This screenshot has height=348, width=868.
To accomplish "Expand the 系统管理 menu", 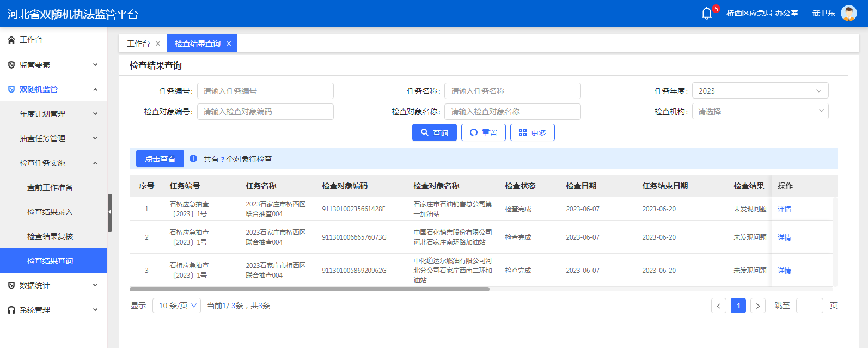I will [95, 310].
